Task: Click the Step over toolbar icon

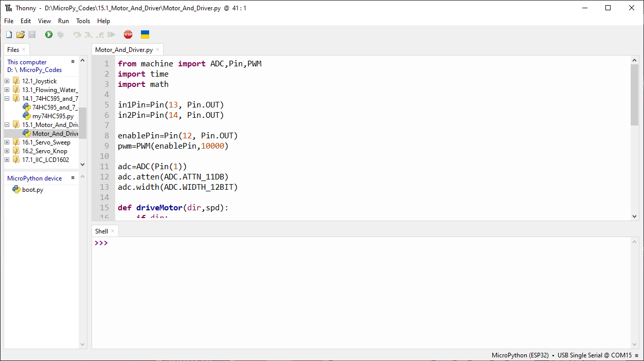Action: click(x=77, y=34)
